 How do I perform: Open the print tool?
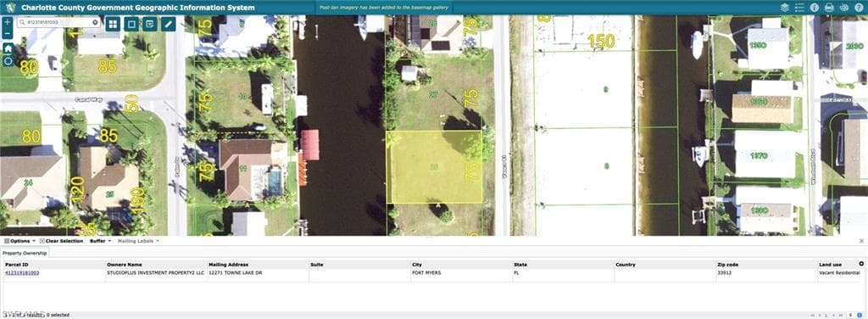coord(829,7)
